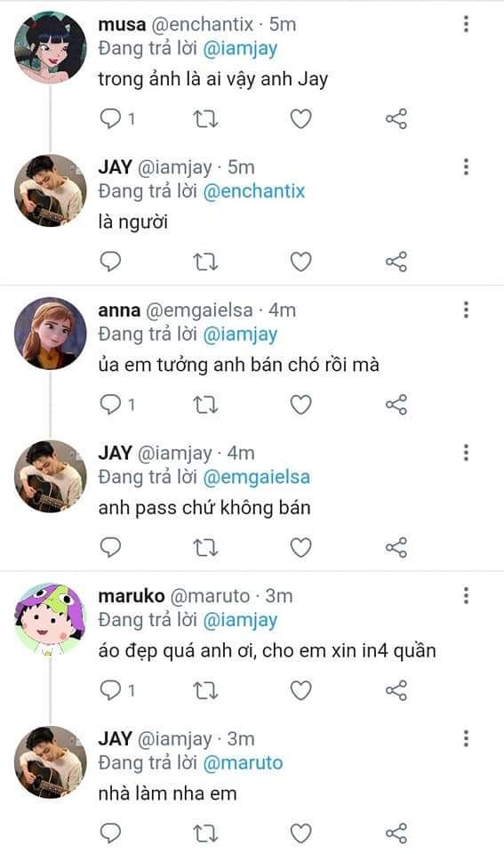Like JAY's reply "anh pass chứ không bán"
The height and width of the screenshot is (854, 504).
click(300, 547)
